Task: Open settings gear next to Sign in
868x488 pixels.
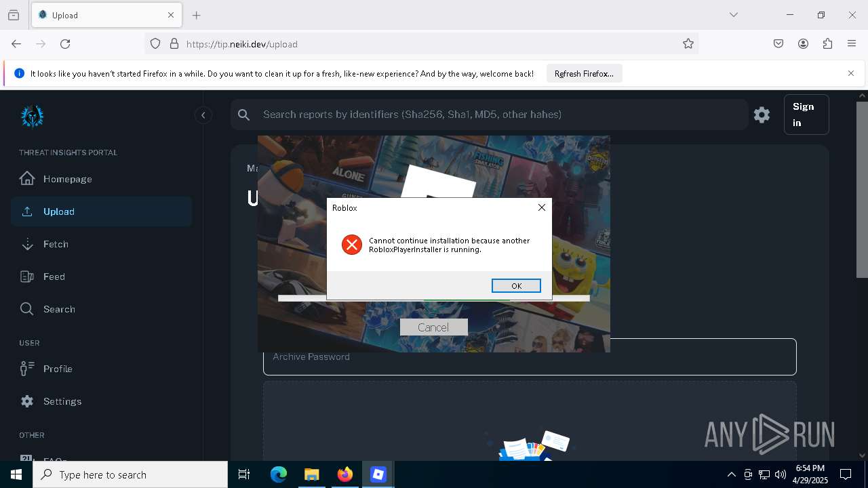Action: tap(762, 115)
